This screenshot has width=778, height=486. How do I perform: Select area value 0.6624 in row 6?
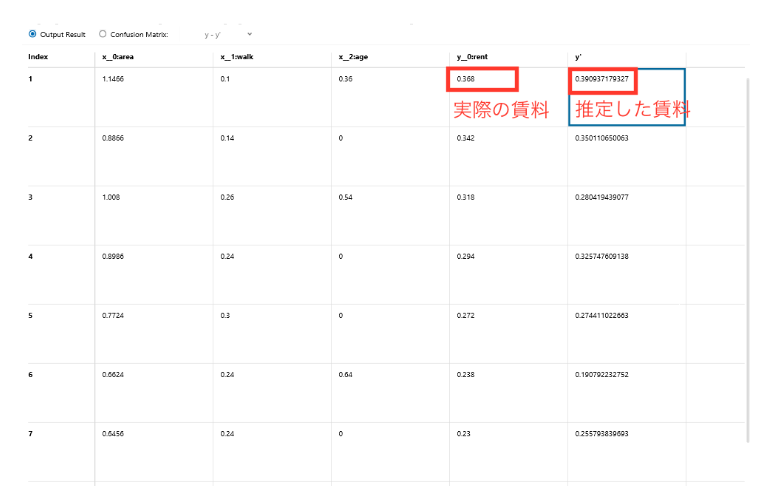point(113,374)
